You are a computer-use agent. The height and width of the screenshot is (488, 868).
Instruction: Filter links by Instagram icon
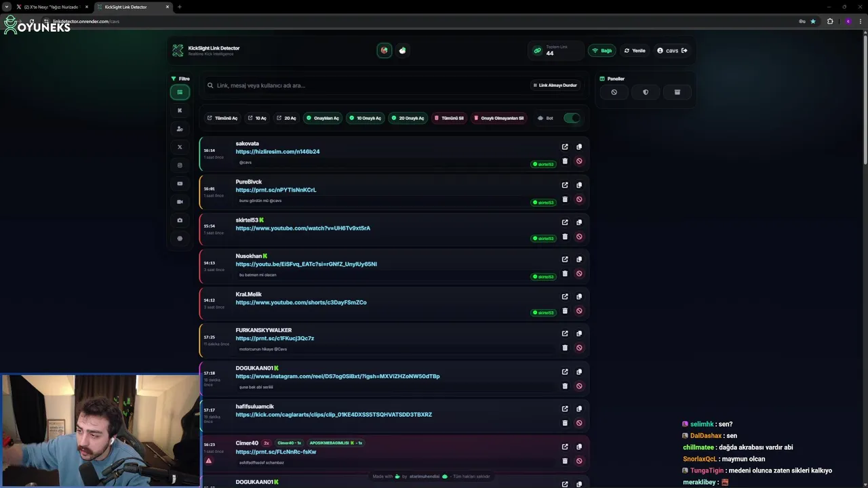[180, 165]
